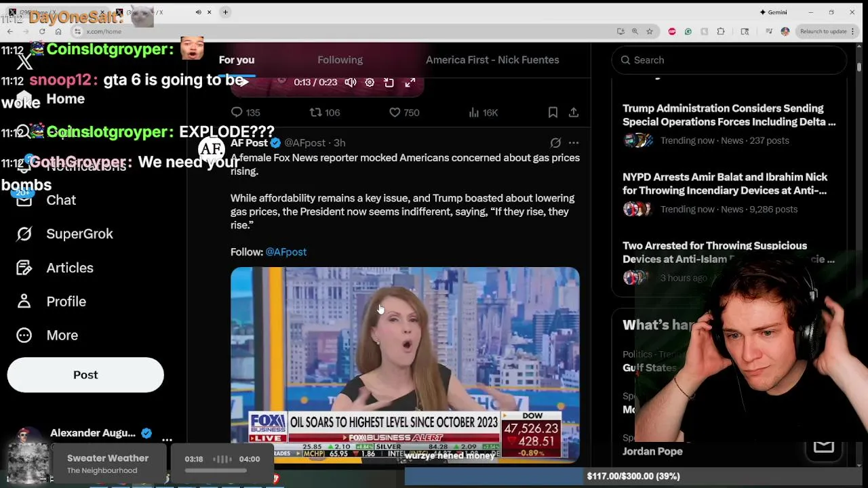Click the share icon beside bookmark
868x488 pixels.
[574, 113]
